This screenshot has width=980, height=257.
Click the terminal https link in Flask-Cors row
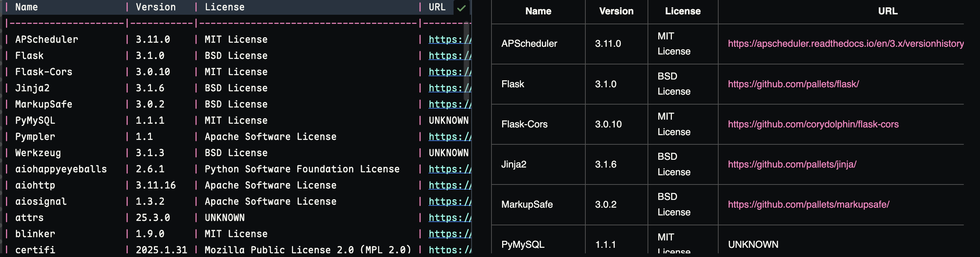pyautogui.click(x=450, y=72)
